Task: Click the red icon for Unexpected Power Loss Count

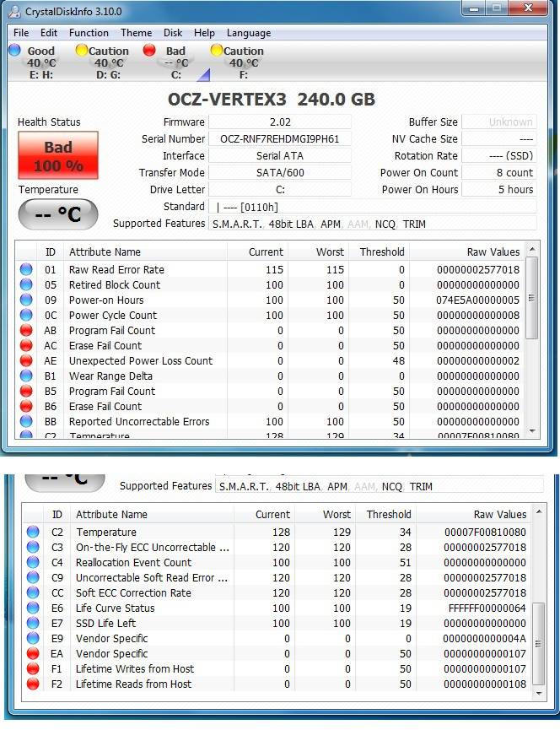Action: 26,360
